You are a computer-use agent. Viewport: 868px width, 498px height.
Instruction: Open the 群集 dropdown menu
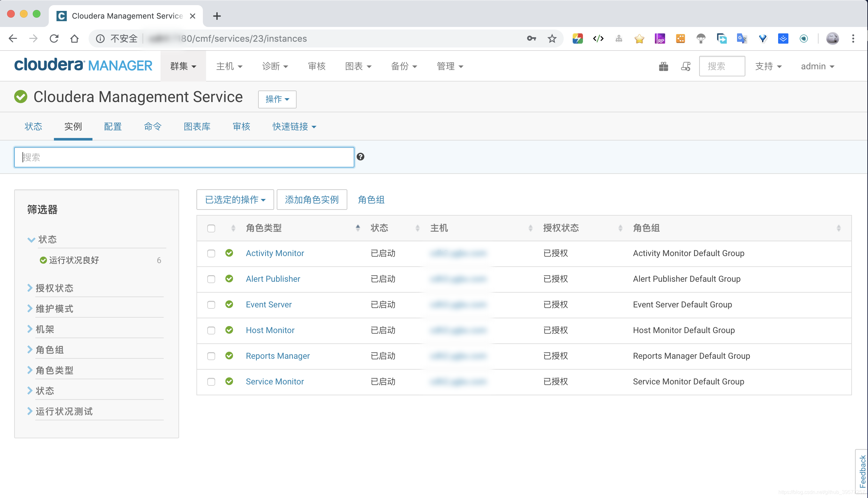point(183,66)
